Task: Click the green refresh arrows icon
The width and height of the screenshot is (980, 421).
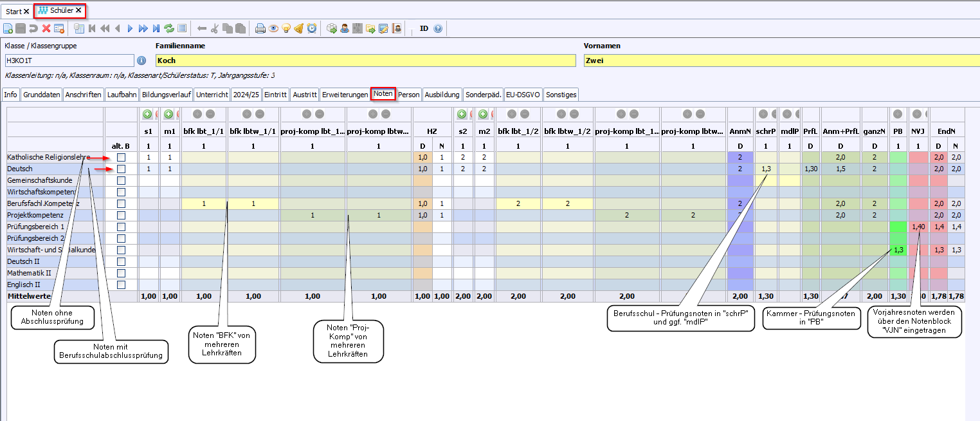Action: click(x=169, y=28)
